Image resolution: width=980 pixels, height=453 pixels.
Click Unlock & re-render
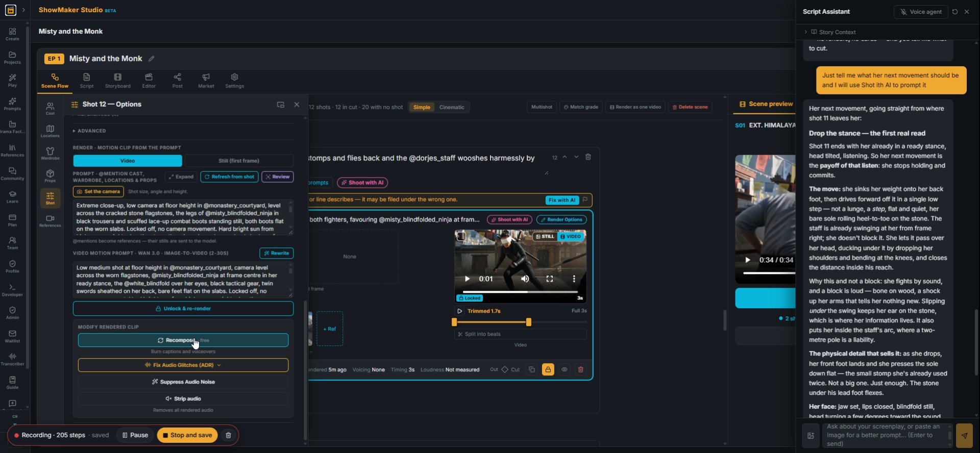pos(183,309)
